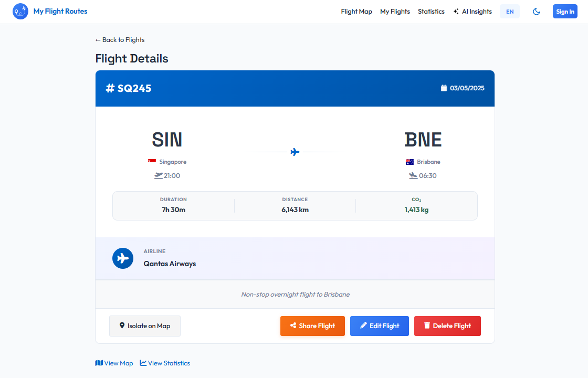Viewport: 588px width, 378px height.
Task: Click the Singapore flag icon
Action: pyautogui.click(x=152, y=161)
